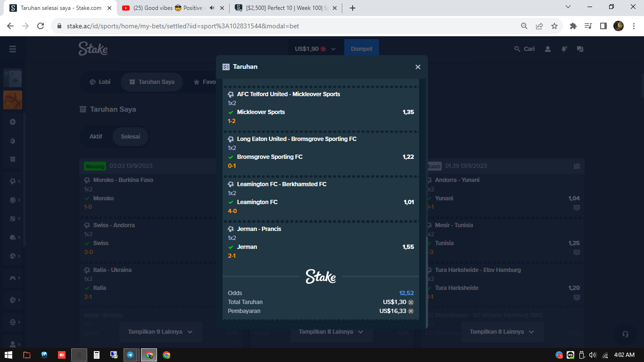Open the US$1,90 balance dropdown
Viewport: 644px width, 362px height.
315,49
